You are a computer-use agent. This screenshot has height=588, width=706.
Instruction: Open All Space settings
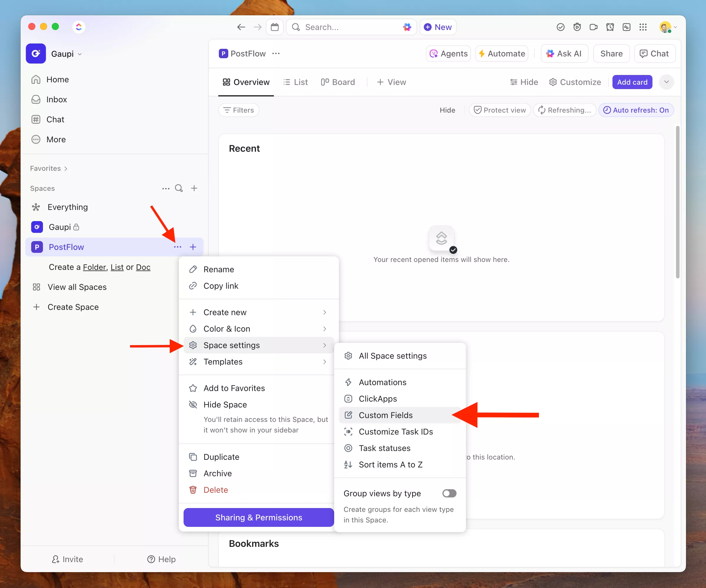[400, 356]
